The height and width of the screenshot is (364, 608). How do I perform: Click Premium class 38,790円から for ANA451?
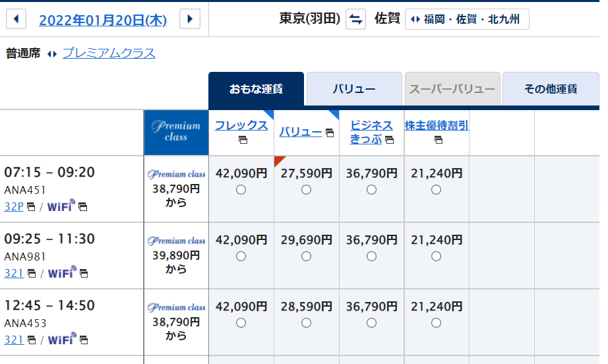[x=176, y=189]
